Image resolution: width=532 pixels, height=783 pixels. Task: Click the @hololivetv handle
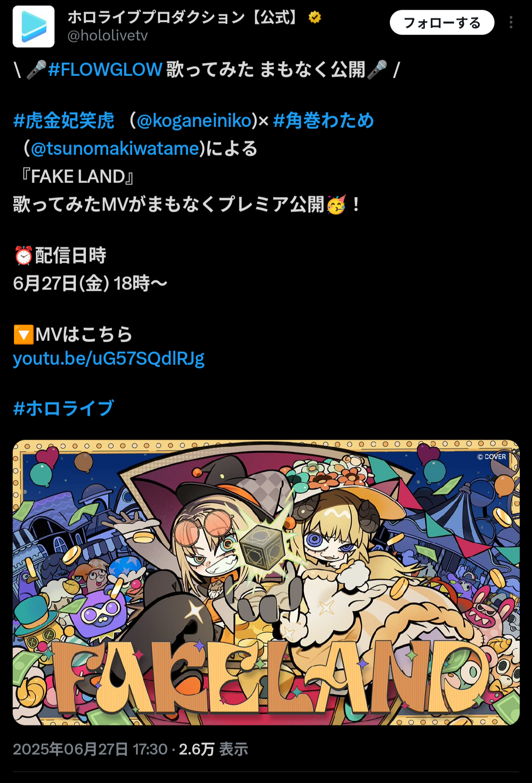108,35
